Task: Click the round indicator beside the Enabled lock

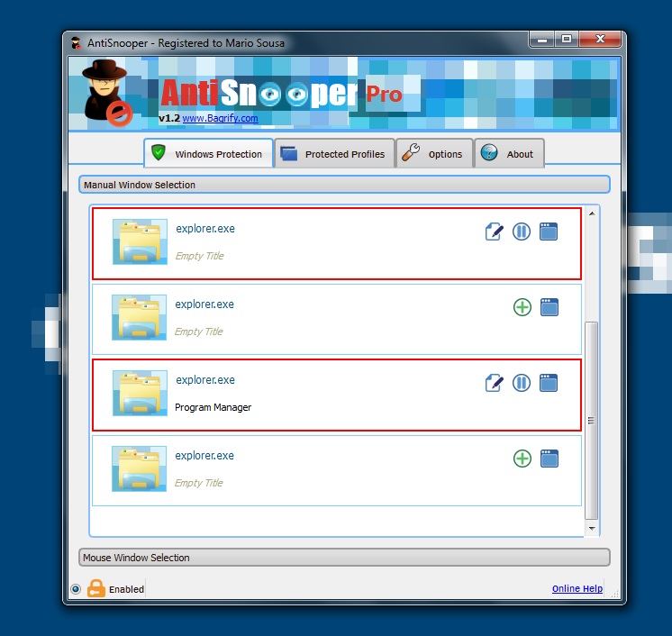Action: (76, 589)
